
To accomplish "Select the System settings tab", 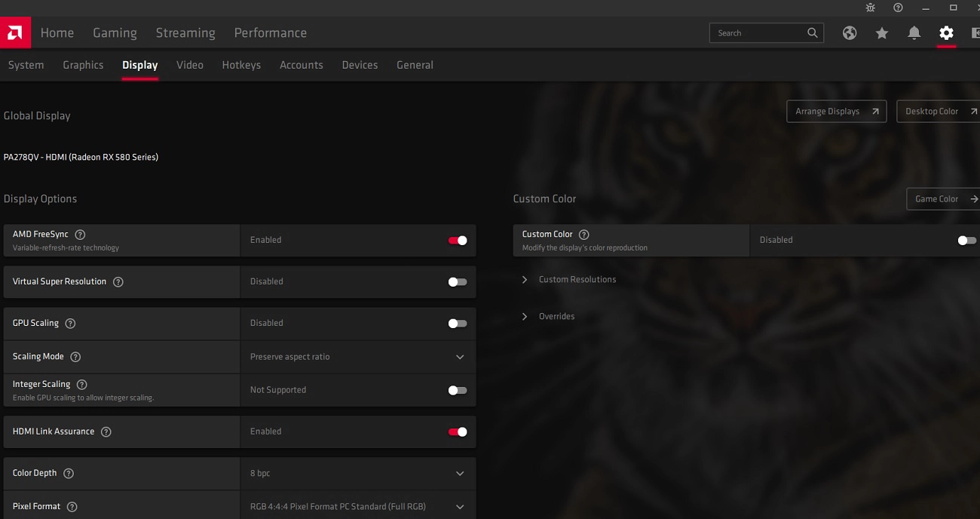I will click(x=26, y=65).
